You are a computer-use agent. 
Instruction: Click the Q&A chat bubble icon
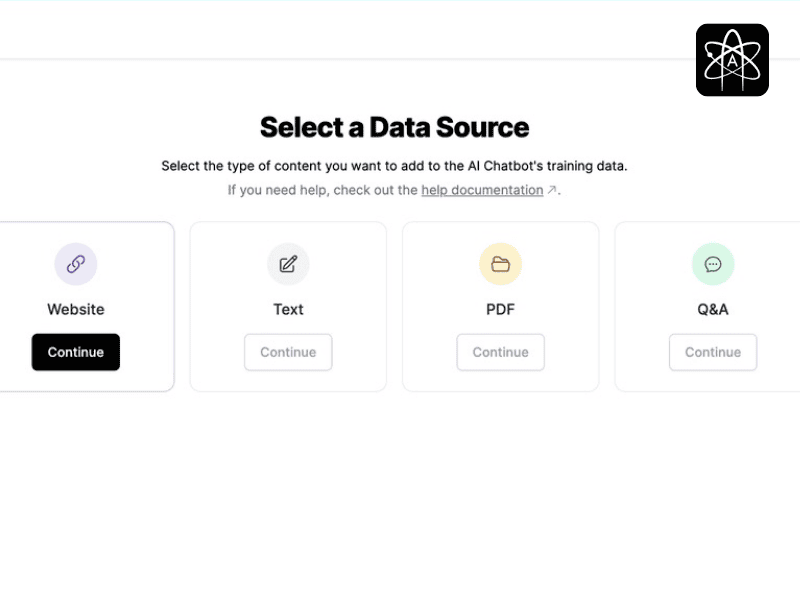pyautogui.click(x=713, y=264)
